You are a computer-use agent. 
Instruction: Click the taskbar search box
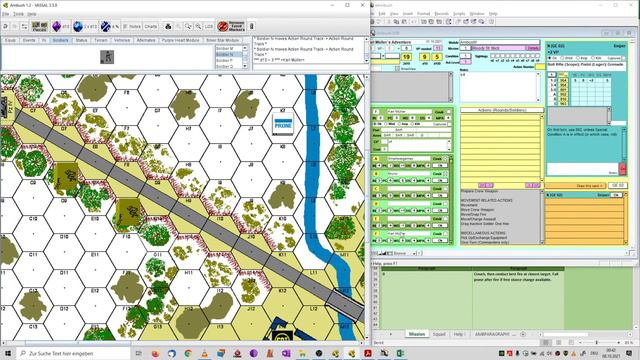(73, 353)
